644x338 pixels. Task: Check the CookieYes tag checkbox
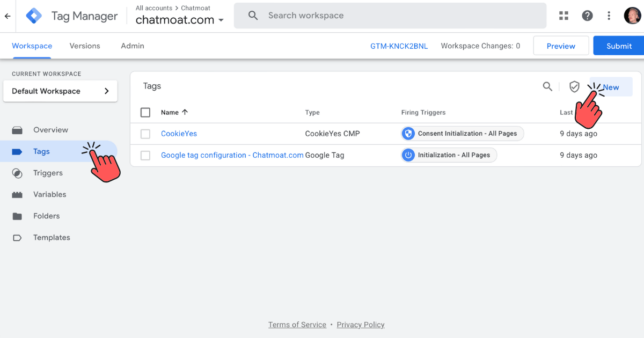pyautogui.click(x=145, y=134)
